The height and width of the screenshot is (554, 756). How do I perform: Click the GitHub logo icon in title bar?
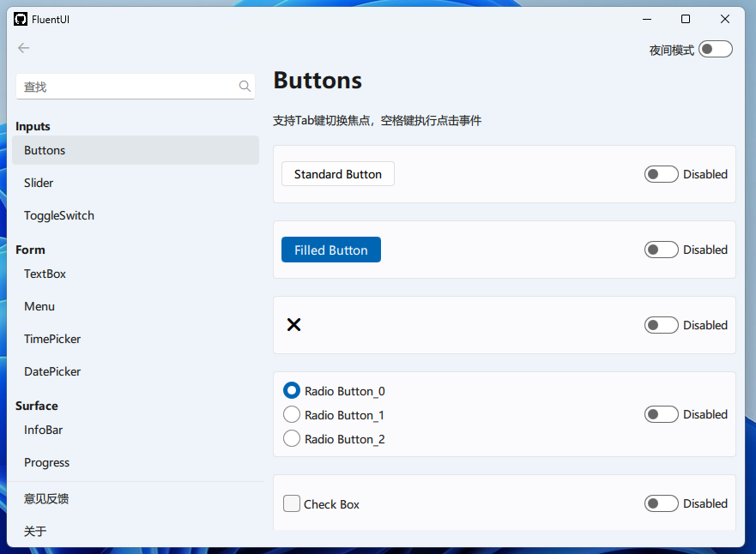coord(21,19)
